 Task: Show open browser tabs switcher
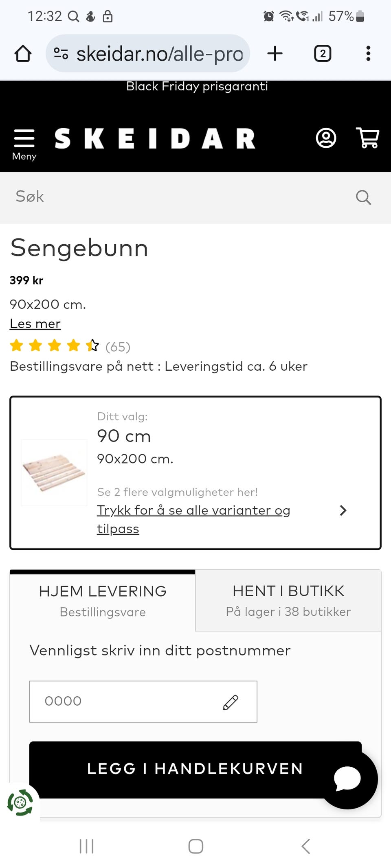[x=323, y=53]
